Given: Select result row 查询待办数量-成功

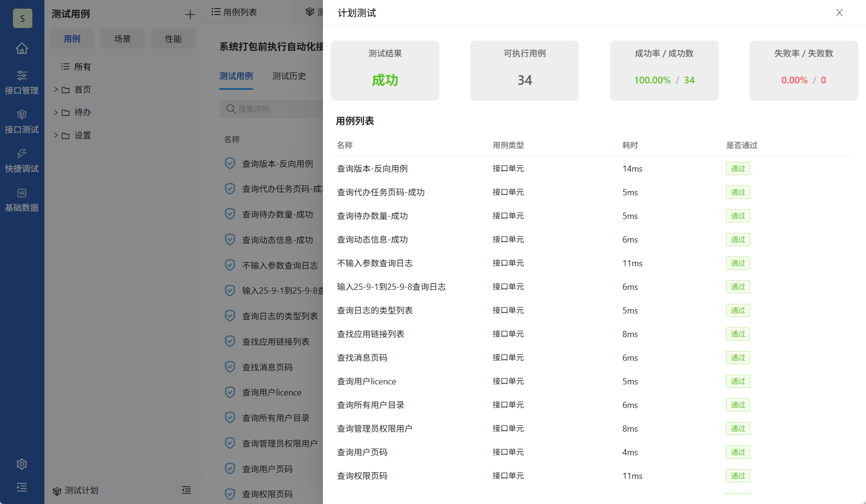Looking at the screenshot, I should point(591,216).
